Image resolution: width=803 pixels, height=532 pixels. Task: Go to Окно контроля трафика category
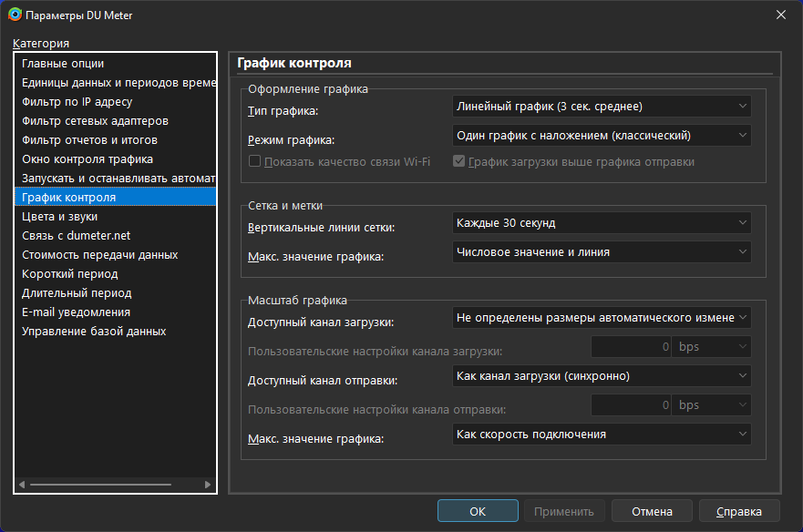(x=115, y=159)
